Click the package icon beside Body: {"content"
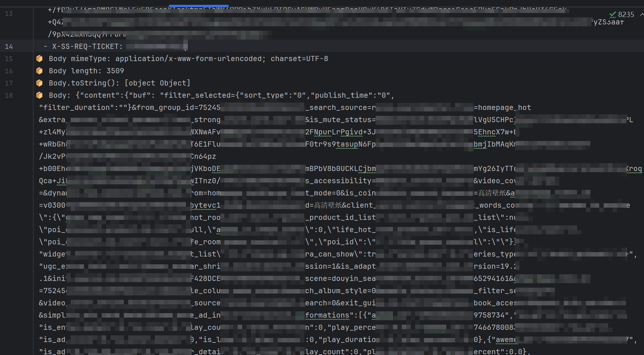644x355 pixels. (39, 95)
